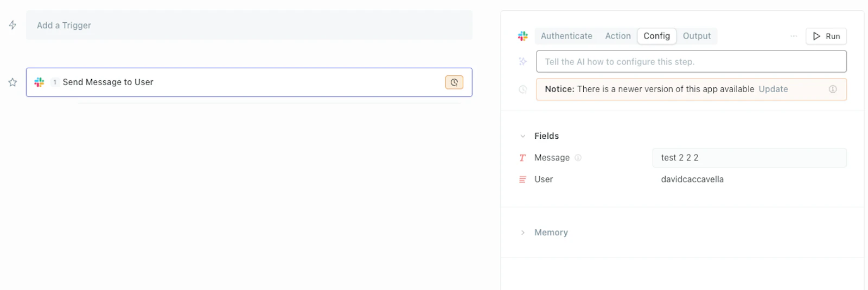Switch to the Authenticate tab
The image size is (868, 290).
click(566, 36)
